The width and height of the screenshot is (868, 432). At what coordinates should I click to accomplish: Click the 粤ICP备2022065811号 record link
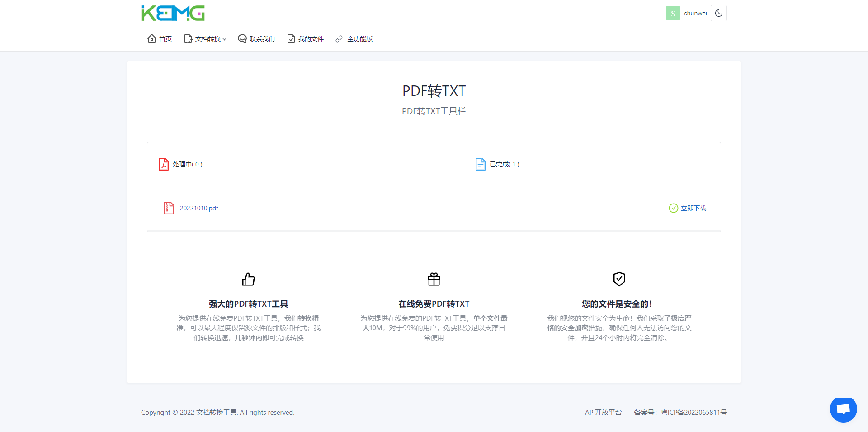(x=694, y=413)
